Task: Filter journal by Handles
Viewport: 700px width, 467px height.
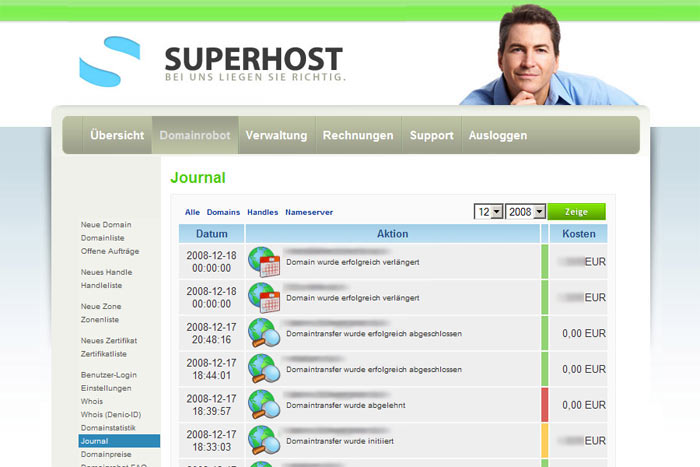Action: coord(262,212)
